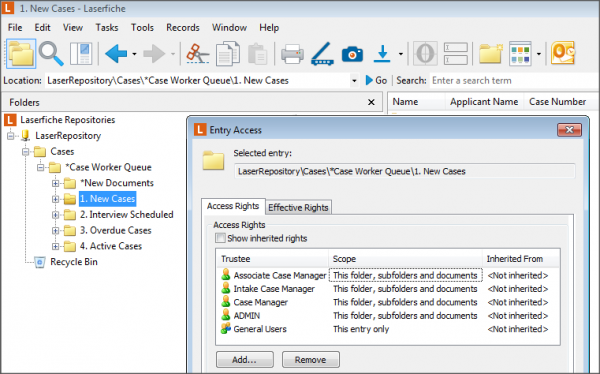This screenshot has width=600, height=374.
Task: Expand the 4. Active Cases folder
Action: coord(55,246)
